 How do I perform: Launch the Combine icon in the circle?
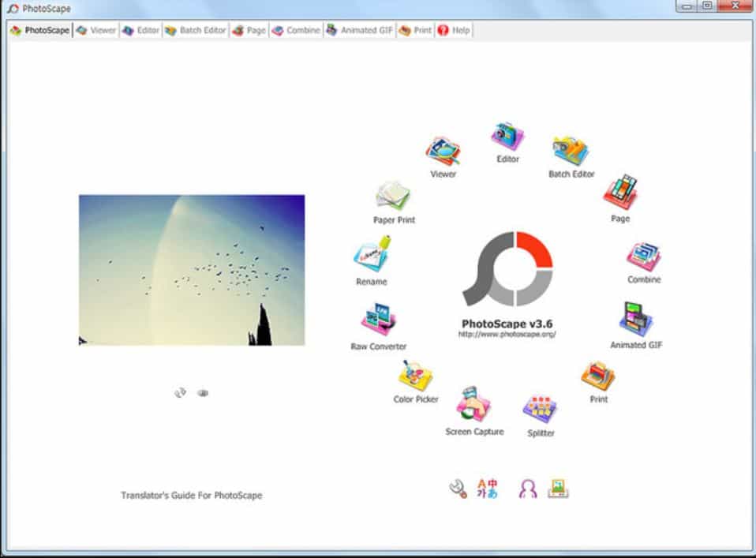pos(644,257)
